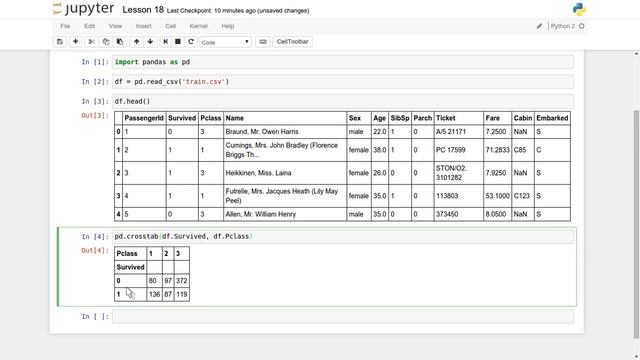Click the '136' crosstab value

pyautogui.click(x=154, y=294)
